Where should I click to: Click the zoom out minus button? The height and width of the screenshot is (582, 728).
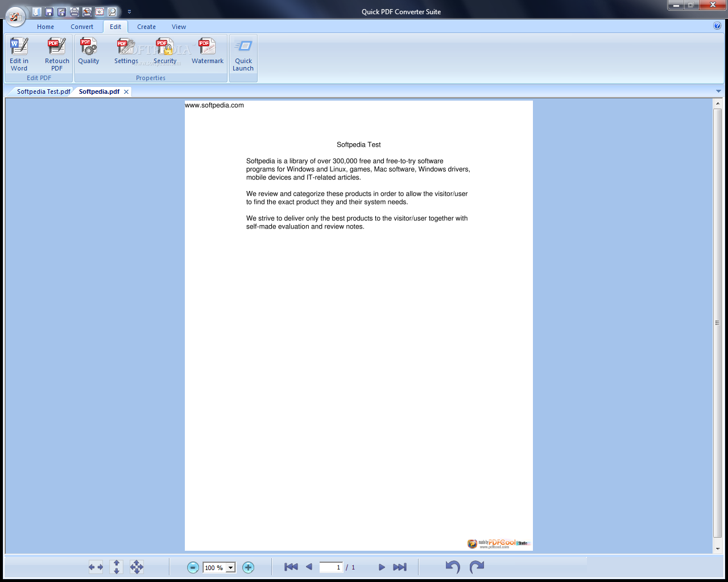pos(193,567)
